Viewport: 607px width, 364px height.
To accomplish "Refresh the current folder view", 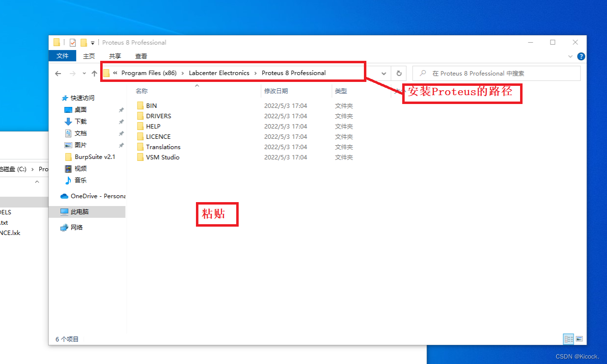I will click(x=399, y=74).
